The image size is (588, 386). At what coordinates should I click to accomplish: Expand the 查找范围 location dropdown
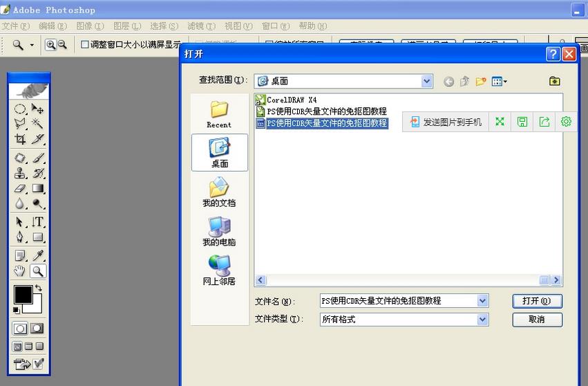[x=426, y=81]
